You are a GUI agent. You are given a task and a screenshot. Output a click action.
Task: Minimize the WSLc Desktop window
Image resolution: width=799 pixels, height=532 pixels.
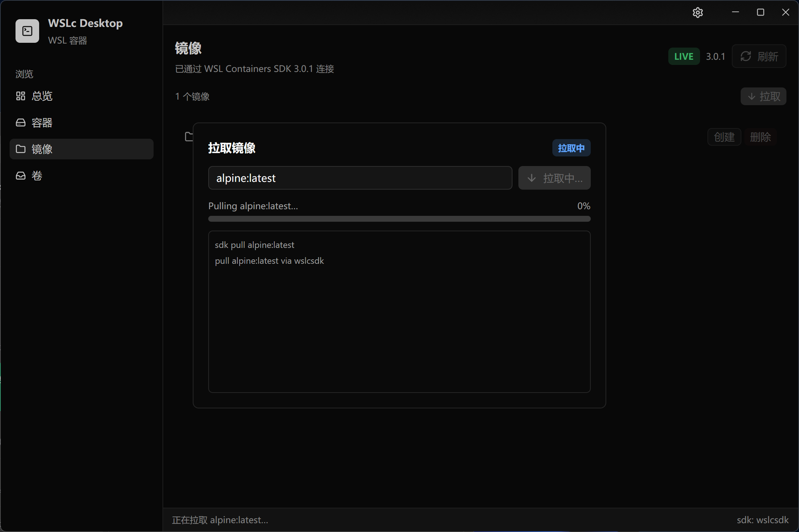point(735,12)
